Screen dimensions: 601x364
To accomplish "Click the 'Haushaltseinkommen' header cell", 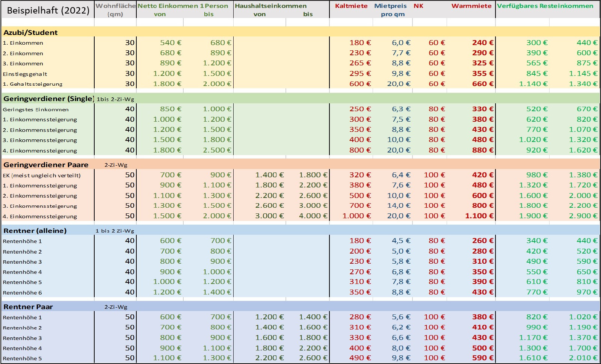I will point(270,6).
